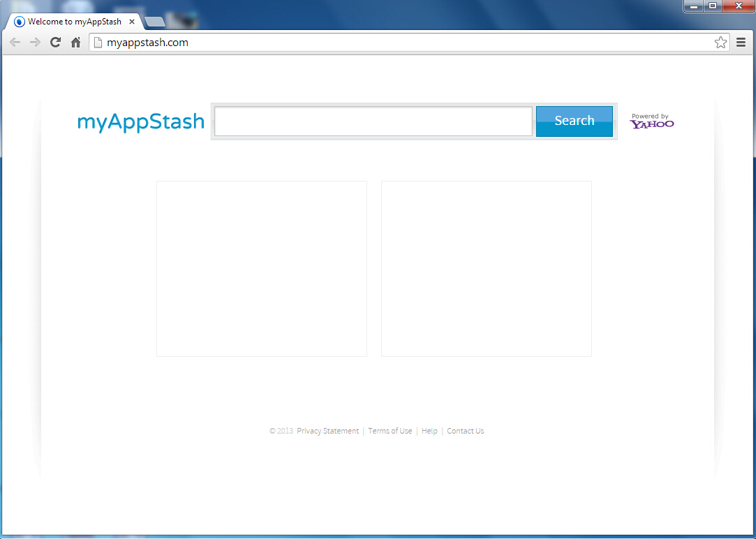Close the Chrome window

coord(738,6)
